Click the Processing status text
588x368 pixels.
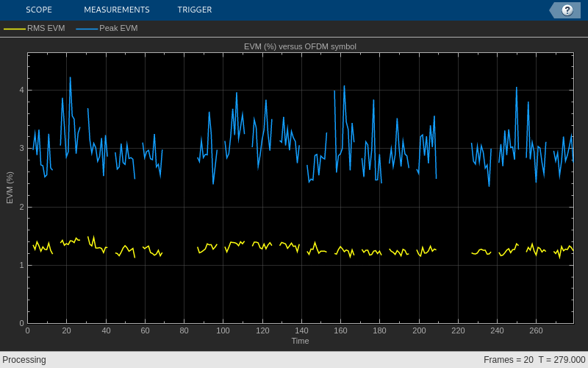click(24, 360)
